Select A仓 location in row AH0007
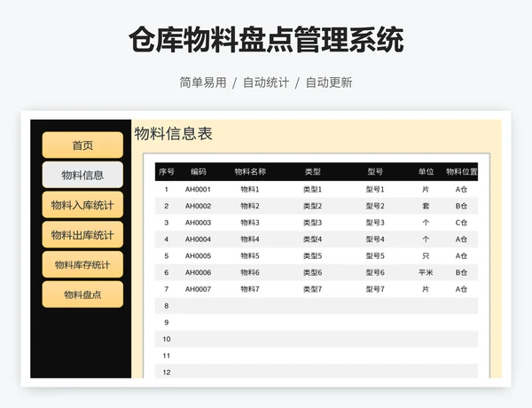Screen dimensions: 532x408 point(461,289)
